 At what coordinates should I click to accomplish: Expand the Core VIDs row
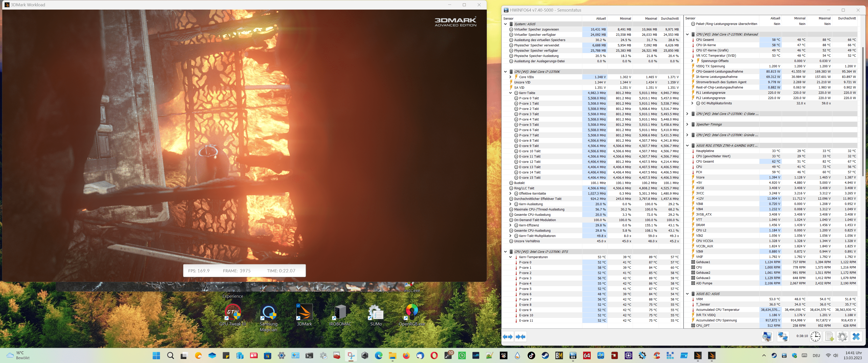510,77
